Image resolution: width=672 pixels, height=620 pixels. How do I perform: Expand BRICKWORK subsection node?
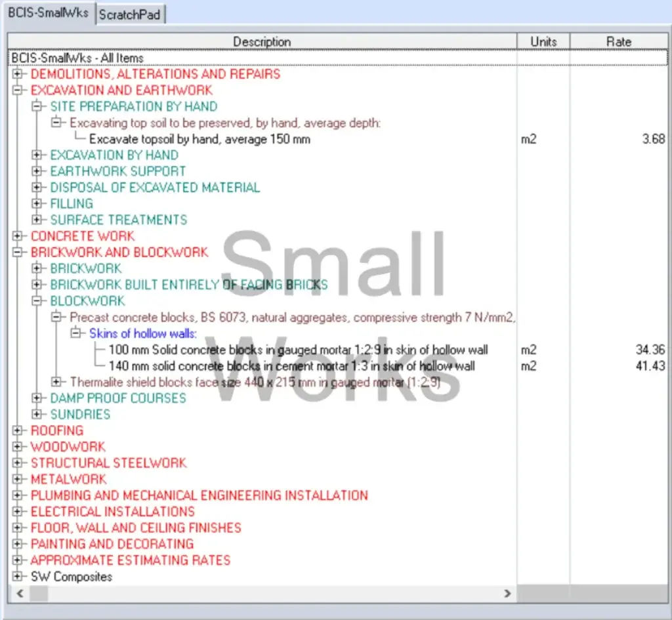37,268
